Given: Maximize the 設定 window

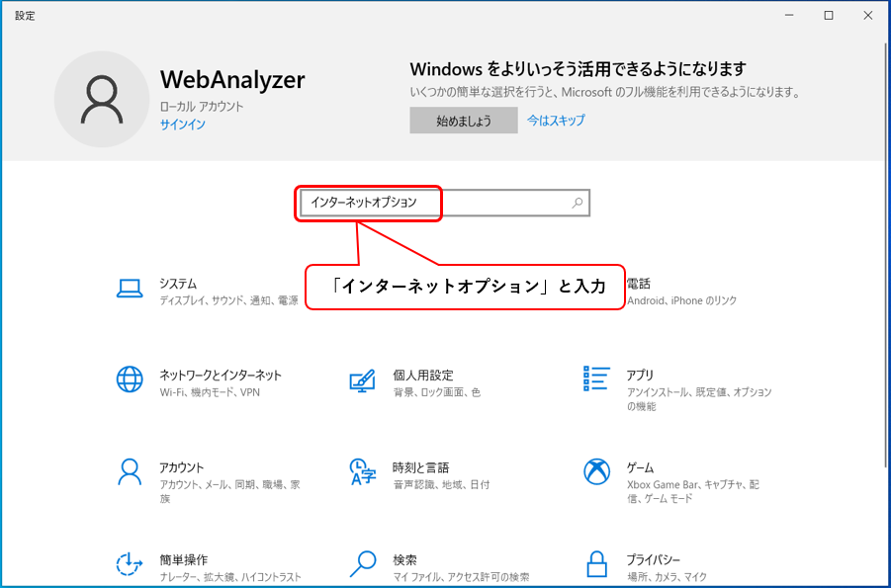Looking at the screenshot, I should coord(829,16).
